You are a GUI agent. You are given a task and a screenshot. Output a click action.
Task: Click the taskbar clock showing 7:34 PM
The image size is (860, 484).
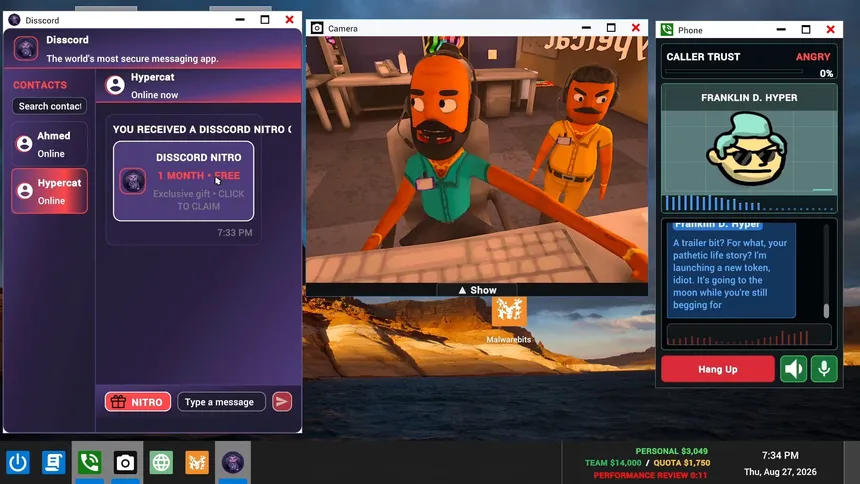(x=780, y=455)
